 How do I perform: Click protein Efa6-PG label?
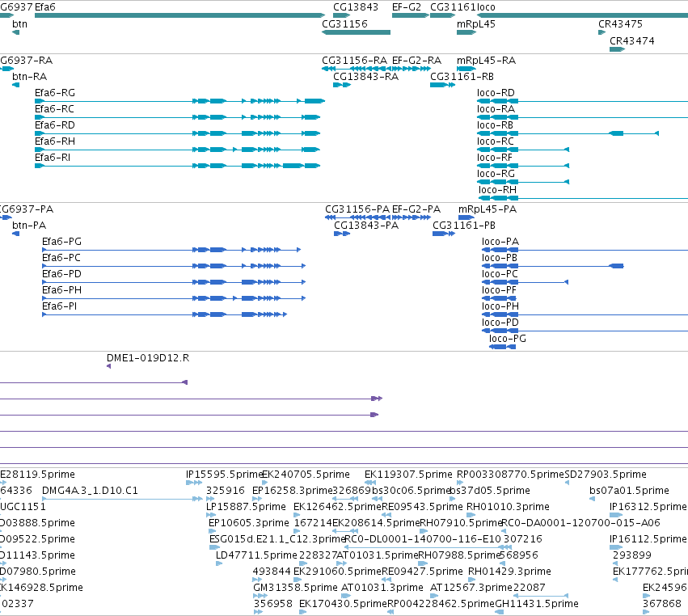click(62, 242)
